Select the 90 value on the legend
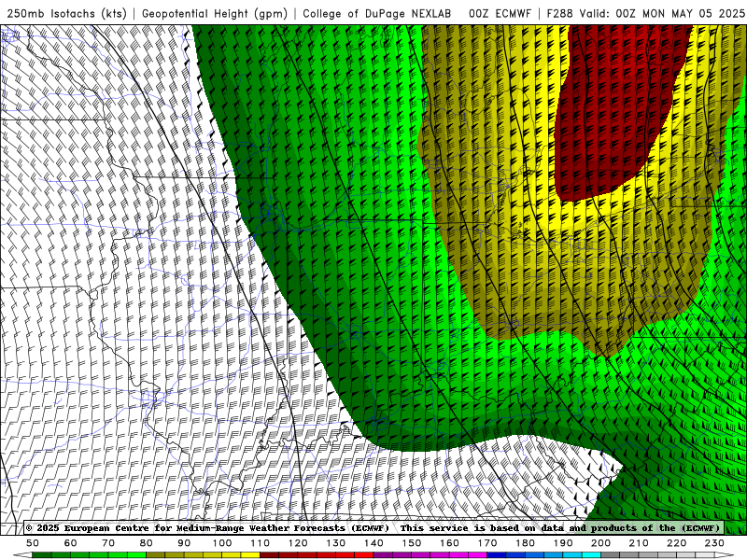 tap(184, 543)
